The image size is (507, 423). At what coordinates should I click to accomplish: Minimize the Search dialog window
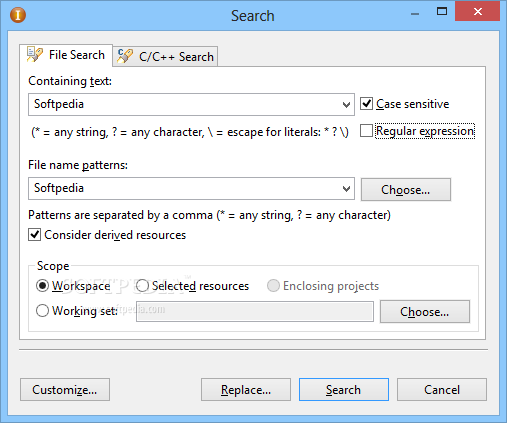pos(415,14)
